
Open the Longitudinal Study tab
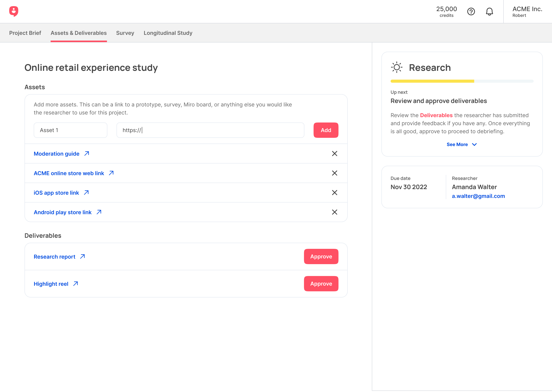point(168,33)
